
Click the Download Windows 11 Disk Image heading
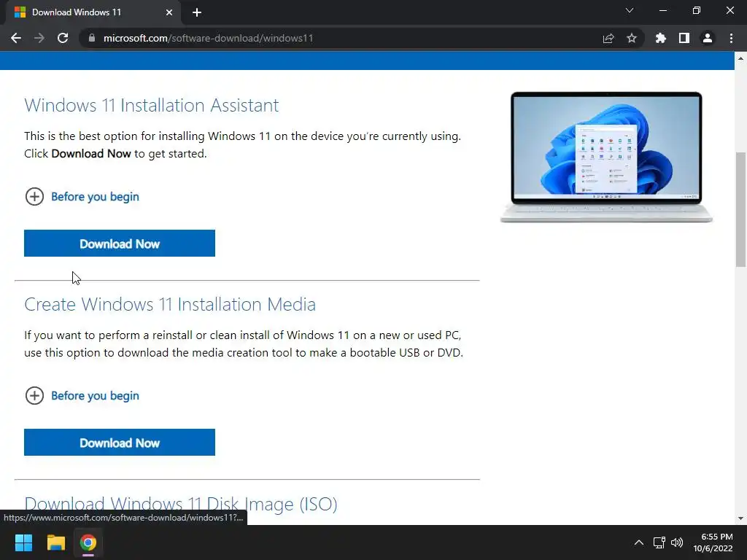click(181, 504)
